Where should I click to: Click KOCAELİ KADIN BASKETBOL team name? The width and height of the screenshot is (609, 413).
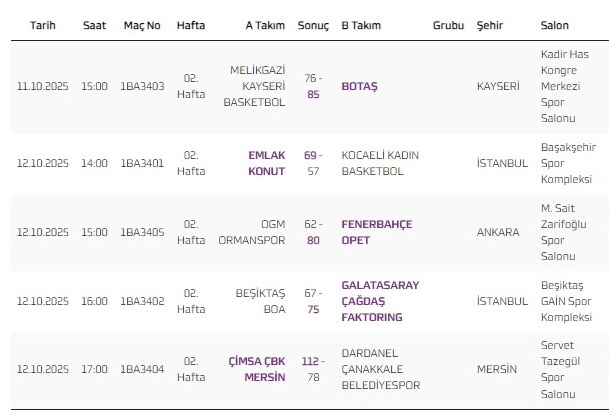tap(379, 163)
